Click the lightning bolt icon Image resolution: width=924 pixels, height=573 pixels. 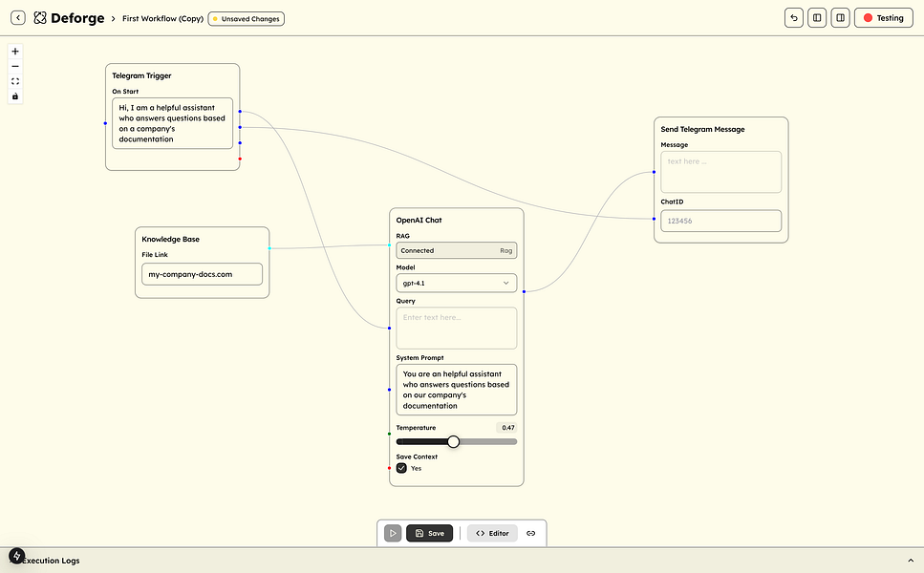16,556
